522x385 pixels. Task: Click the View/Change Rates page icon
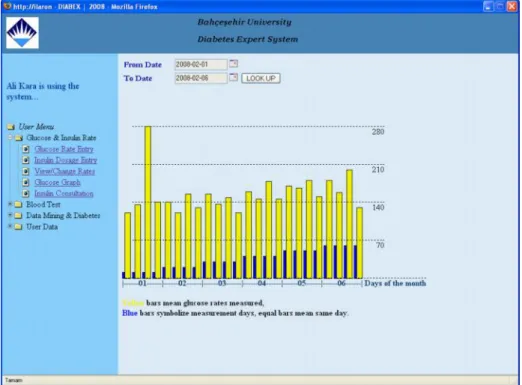(26, 171)
